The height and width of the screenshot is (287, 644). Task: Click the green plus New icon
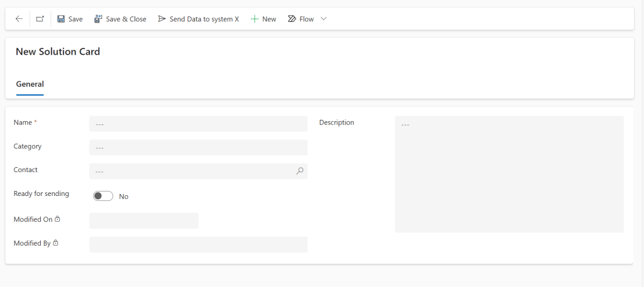click(x=255, y=19)
